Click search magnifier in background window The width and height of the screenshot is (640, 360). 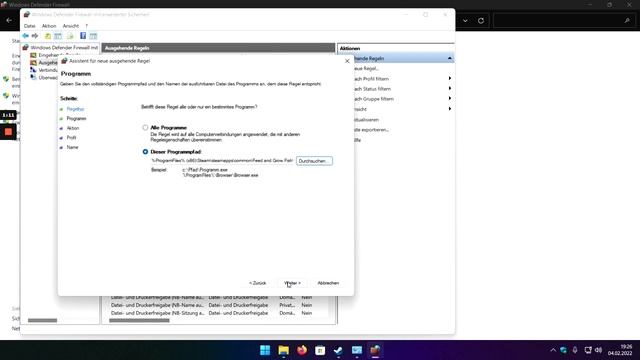627,20
